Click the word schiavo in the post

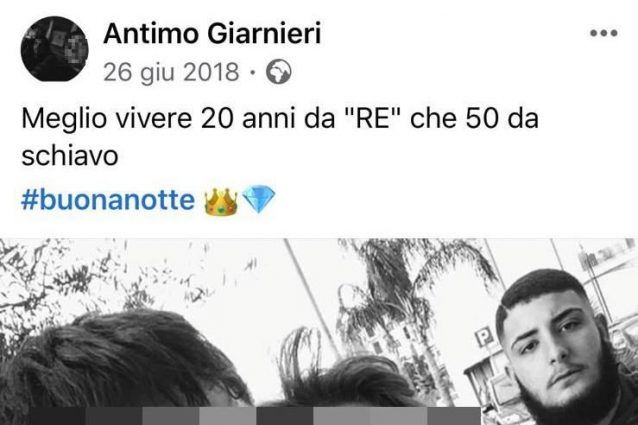click(70, 156)
